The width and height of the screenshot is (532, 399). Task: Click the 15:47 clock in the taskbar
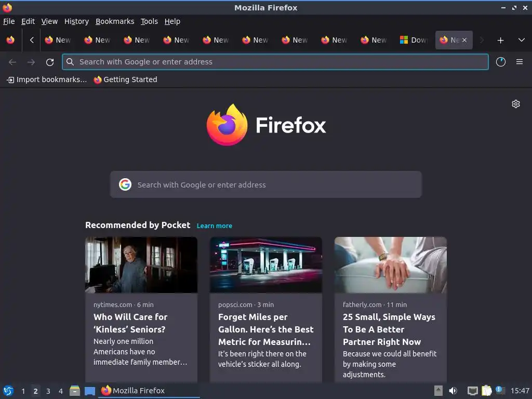pyautogui.click(x=520, y=391)
